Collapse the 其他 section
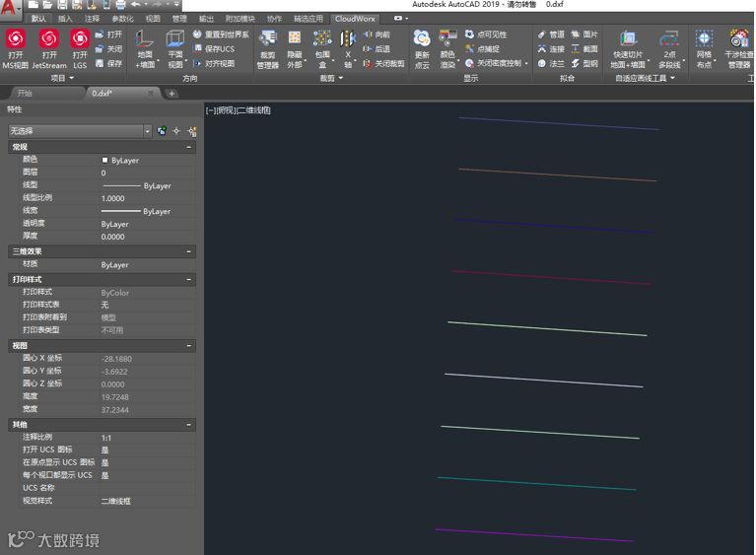This screenshot has width=756, height=555. tap(188, 424)
